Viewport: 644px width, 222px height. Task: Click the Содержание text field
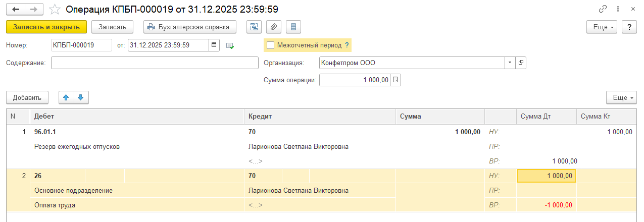155,63
